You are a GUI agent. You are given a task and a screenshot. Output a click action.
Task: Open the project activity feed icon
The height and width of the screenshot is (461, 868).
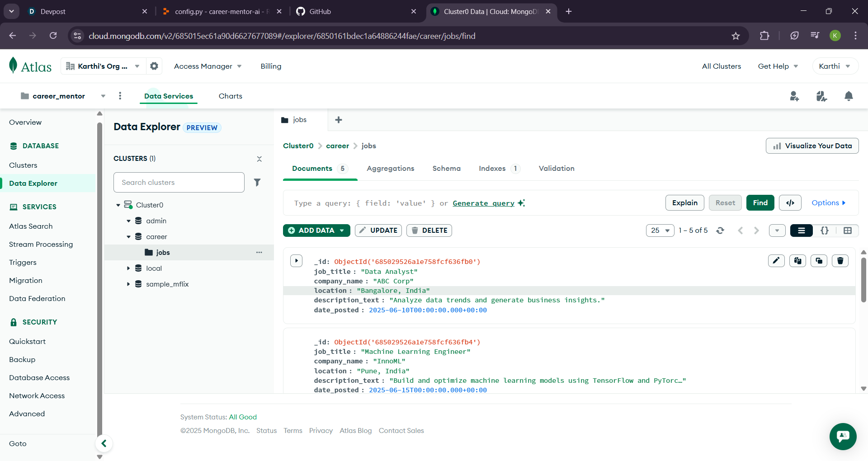pos(821,96)
